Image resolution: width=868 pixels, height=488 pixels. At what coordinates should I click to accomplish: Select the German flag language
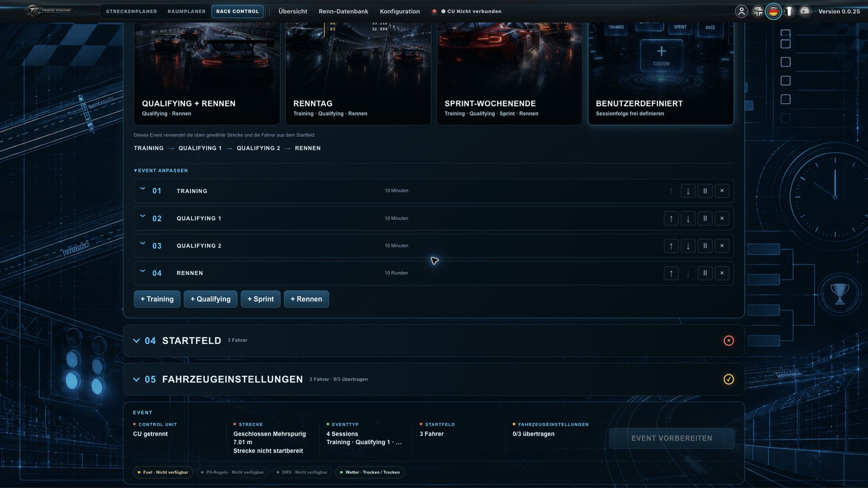pyautogui.click(x=773, y=11)
